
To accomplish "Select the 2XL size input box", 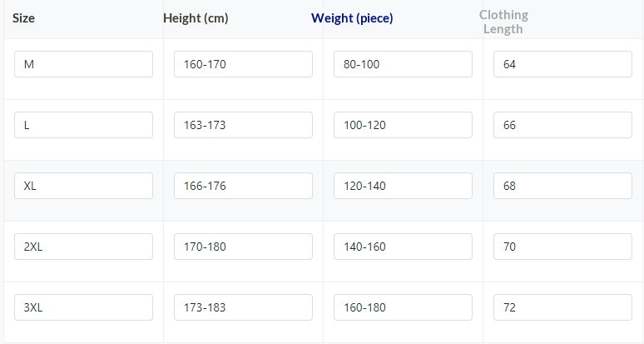I will click(x=83, y=247).
